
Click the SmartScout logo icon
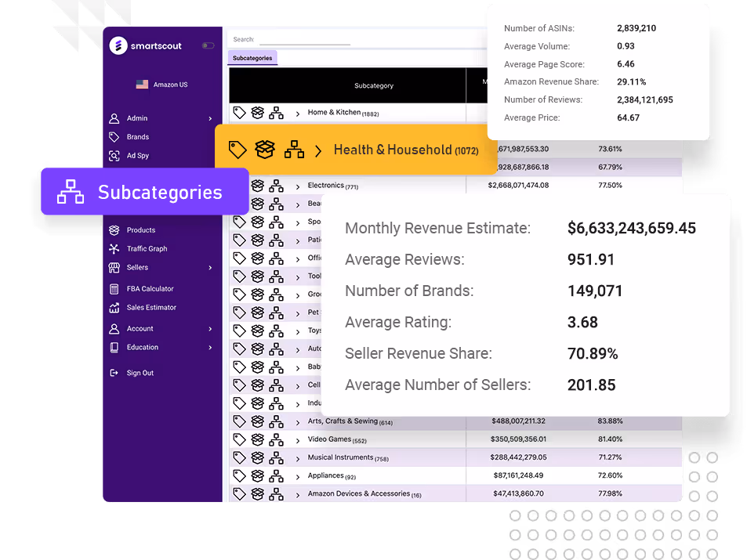(118, 45)
